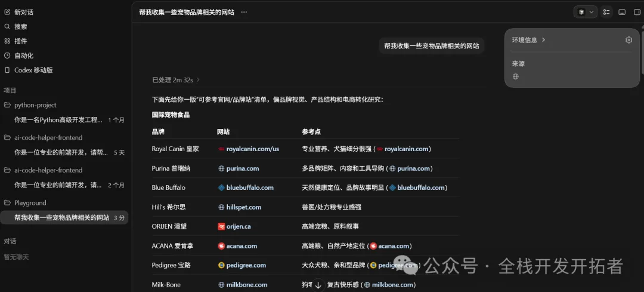
Task: Click ORIJEN favicon beside orijen.ca
Action: [x=221, y=226]
